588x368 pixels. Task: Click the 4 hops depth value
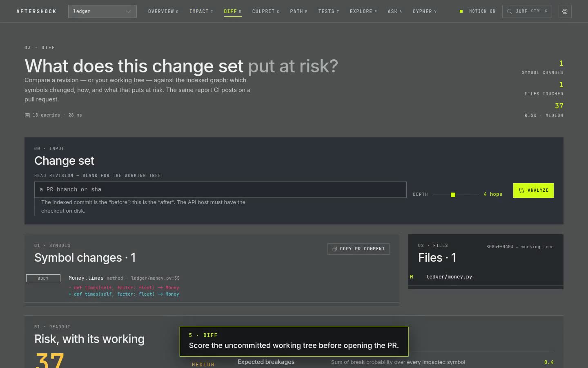493,194
